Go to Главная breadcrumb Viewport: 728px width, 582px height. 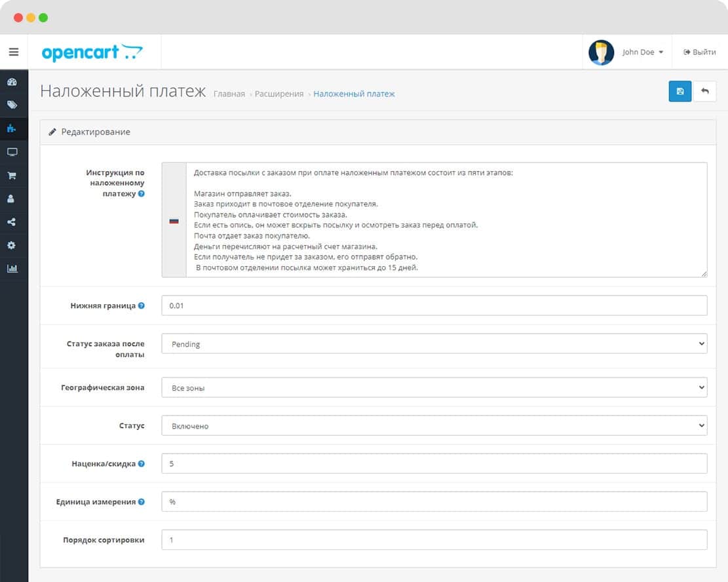tap(229, 94)
